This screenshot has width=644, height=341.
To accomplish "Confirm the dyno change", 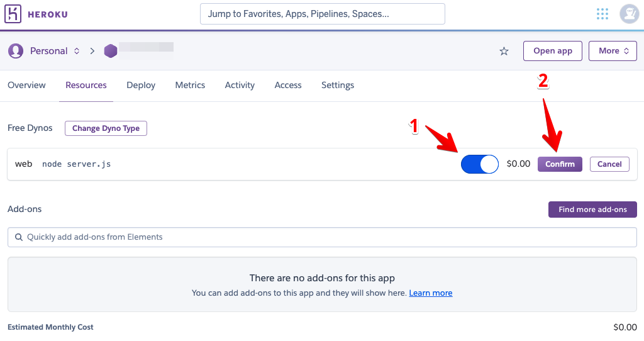I will [x=560, y=164].
